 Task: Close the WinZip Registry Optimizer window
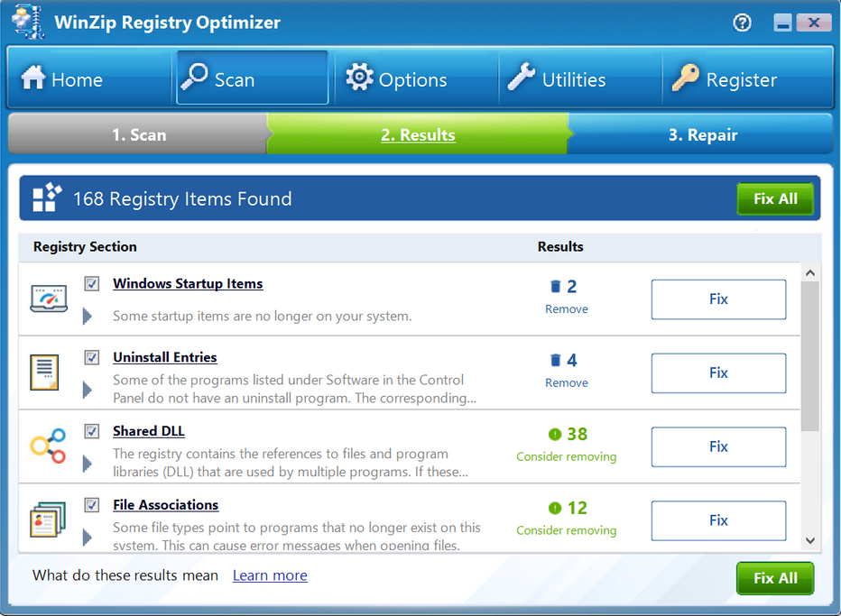[x=814, y=23]
